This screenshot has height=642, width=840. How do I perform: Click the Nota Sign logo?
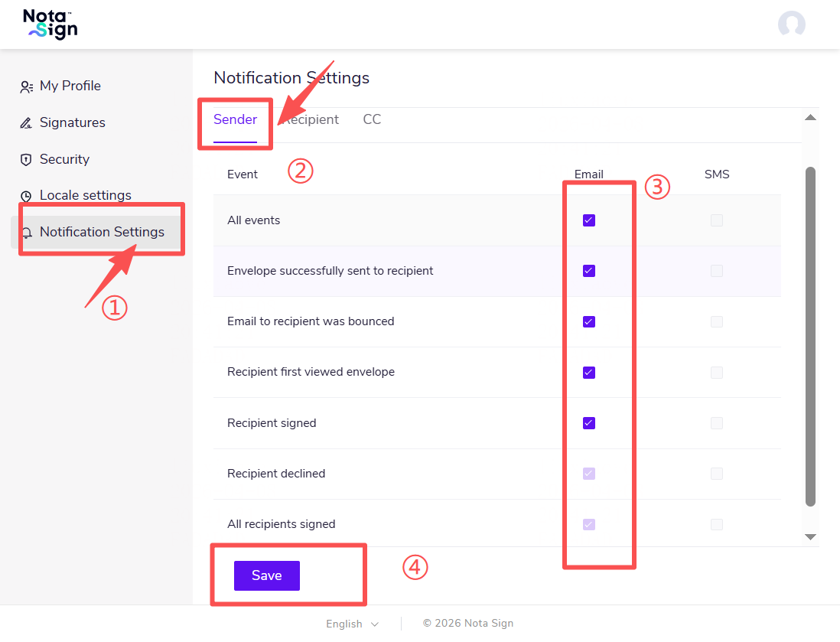[50, 24]
